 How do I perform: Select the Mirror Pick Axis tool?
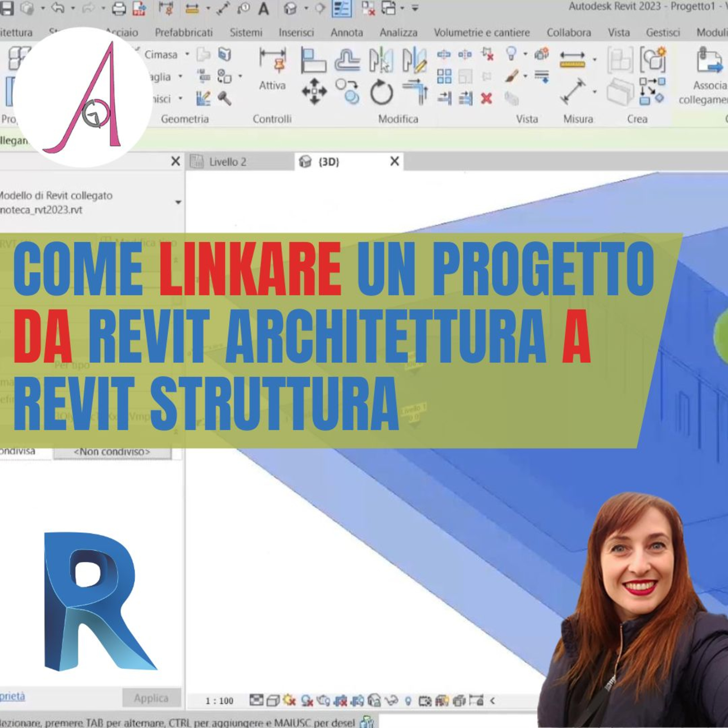[381, 60]
